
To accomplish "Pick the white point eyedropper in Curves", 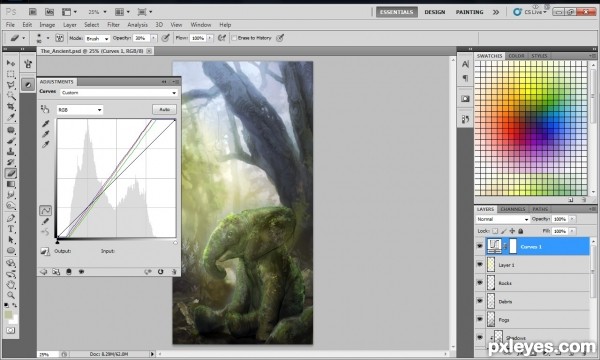I will [x=46, y=144].
